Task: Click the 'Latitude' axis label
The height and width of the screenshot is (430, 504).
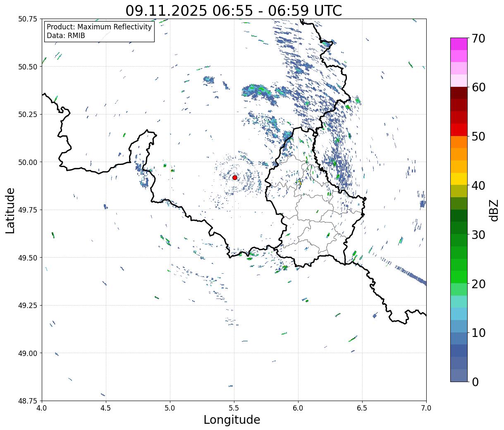Action: coord(10,210)
